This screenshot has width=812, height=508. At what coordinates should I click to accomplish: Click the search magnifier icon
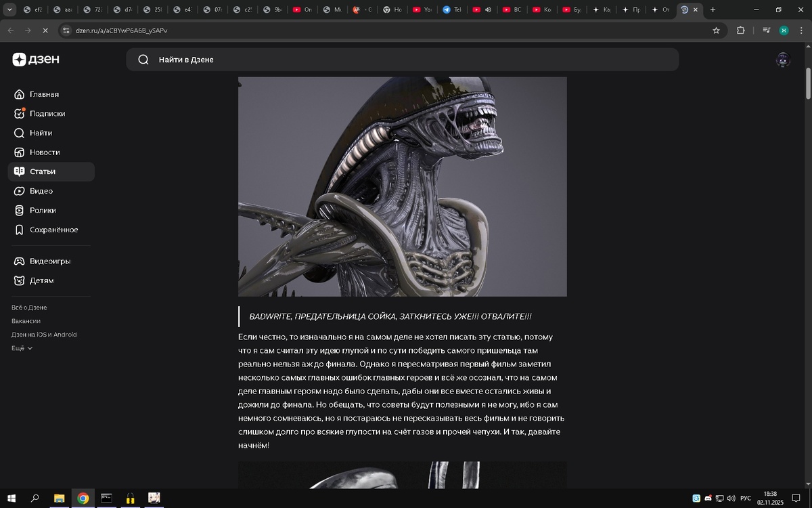tap(143, 60)
